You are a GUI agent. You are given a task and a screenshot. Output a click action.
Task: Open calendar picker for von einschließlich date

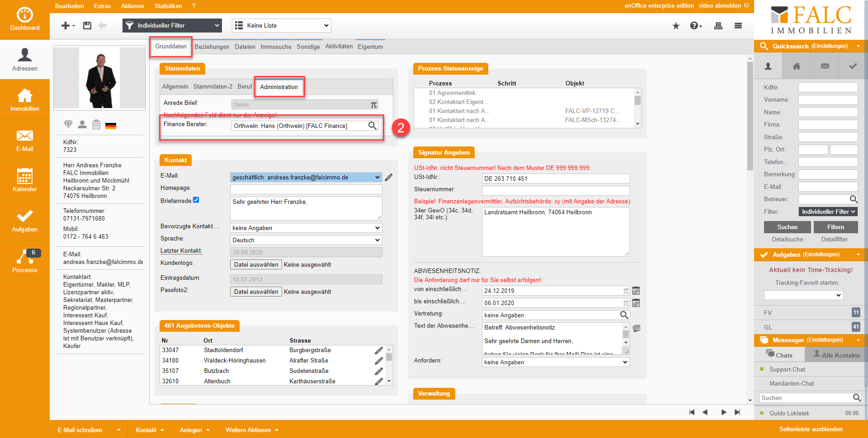tap(636, 291)
